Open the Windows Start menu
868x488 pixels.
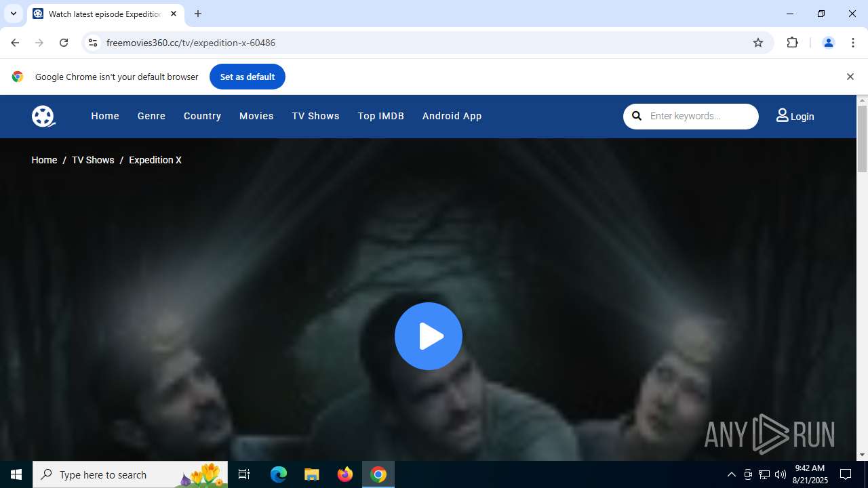(16, 474)
